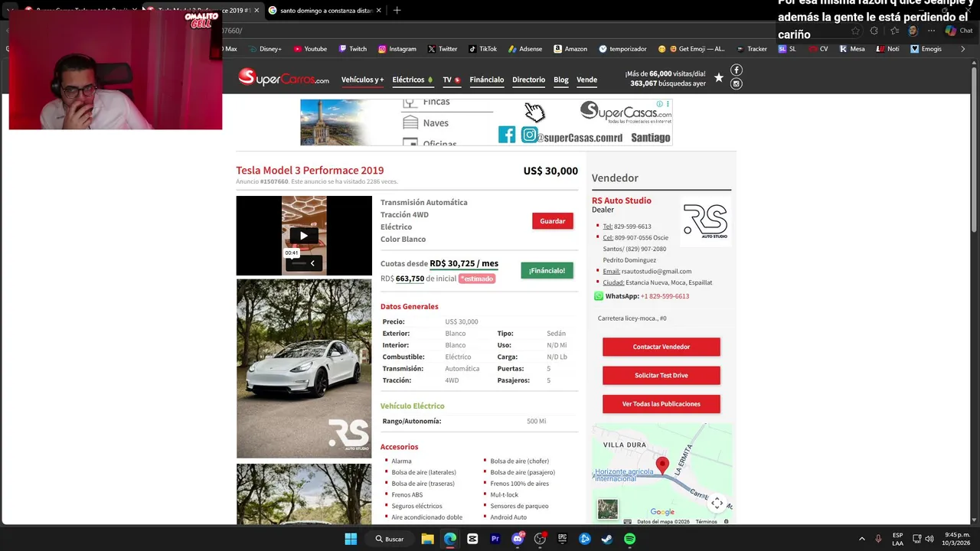Click the RS Auto Studio dealer logo
The height and width of the screenshot is (551, 980).
(705, 221)
